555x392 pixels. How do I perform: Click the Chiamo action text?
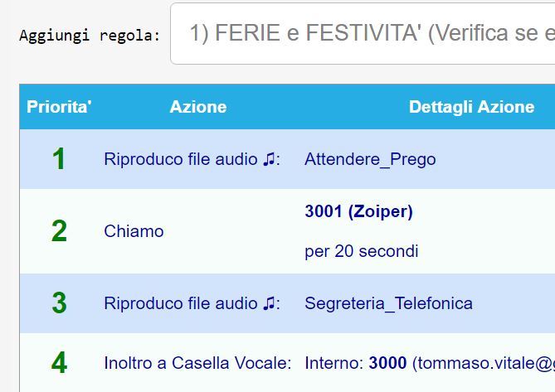(134, 231)
